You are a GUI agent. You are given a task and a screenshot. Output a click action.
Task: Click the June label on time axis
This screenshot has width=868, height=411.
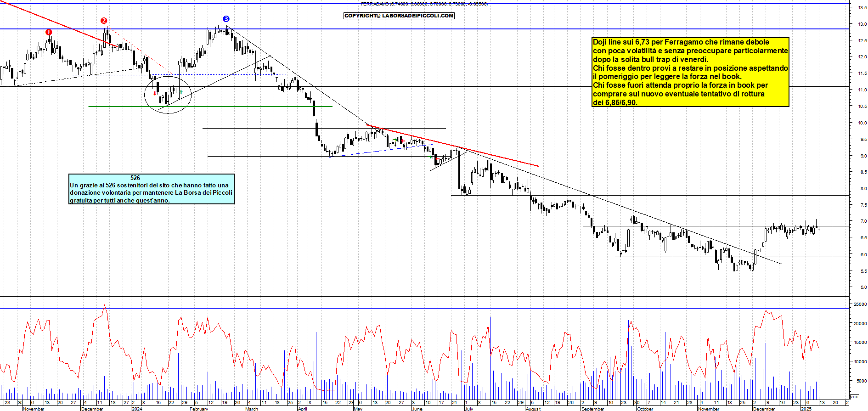[417, 409]
